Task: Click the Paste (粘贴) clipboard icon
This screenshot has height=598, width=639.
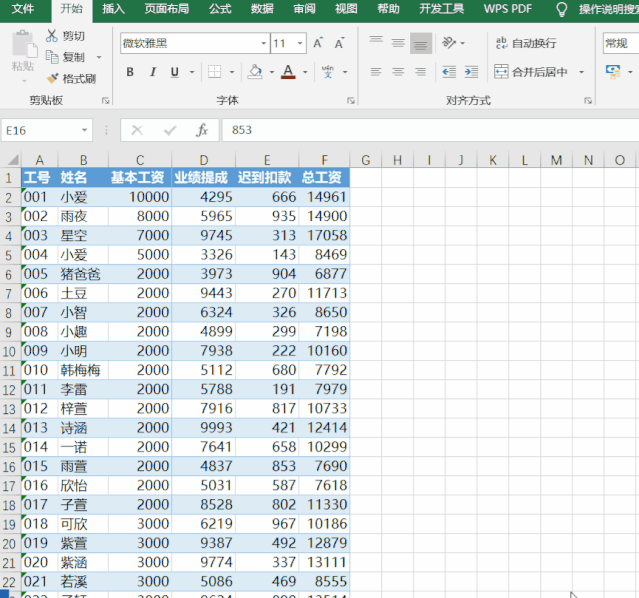Action: (24, 44)
